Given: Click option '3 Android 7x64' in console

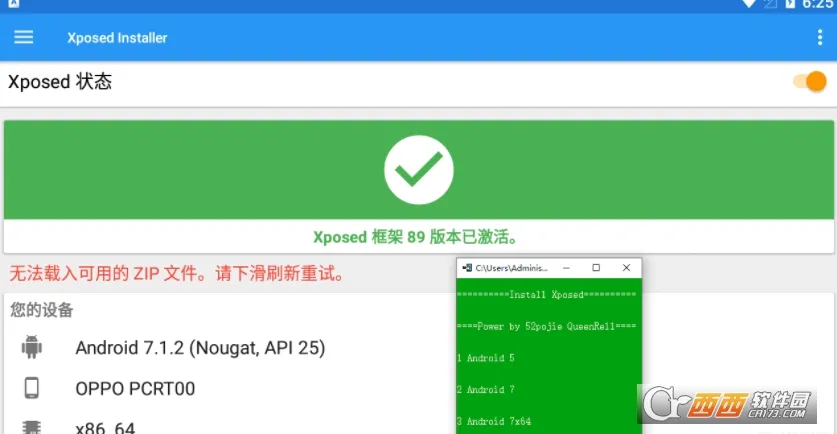Looking at the screenshot, I should tap(494, 421).
